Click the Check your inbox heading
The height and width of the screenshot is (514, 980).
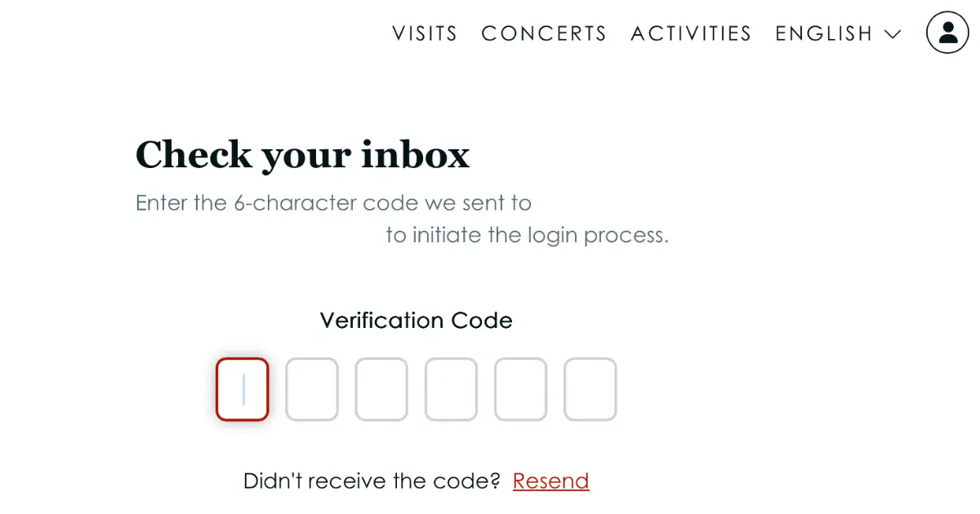(303, 155)
